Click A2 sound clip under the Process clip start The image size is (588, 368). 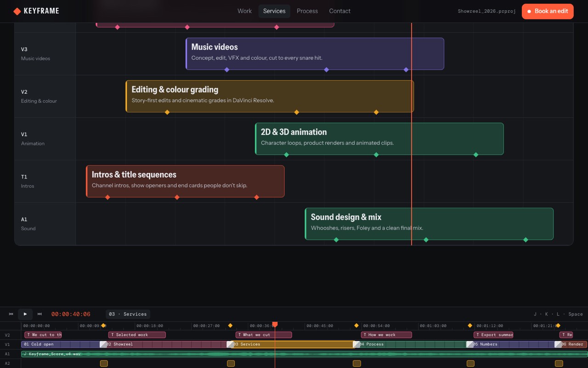(357, 363)
